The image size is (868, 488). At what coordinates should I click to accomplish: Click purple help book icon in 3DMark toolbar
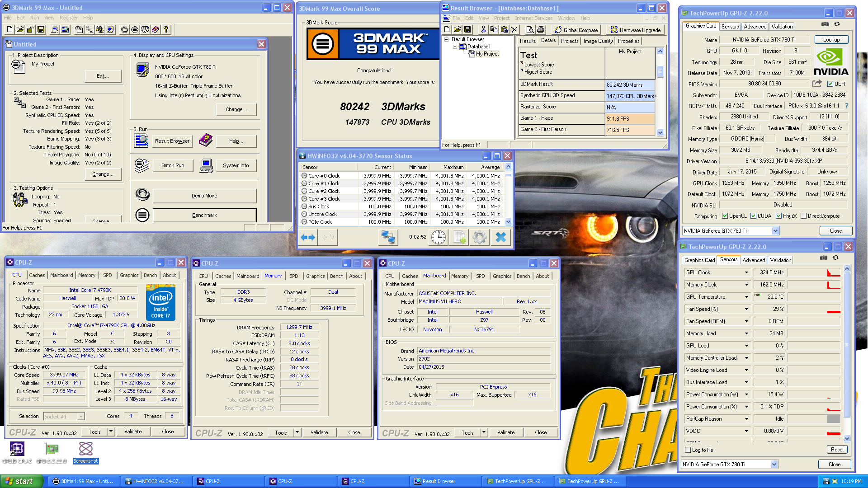[x=155, y=29]
